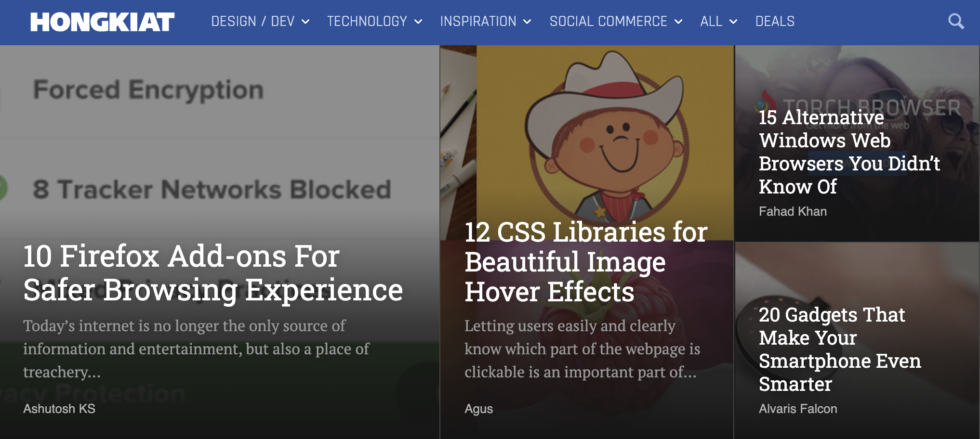Open the Technology menu item
The height and width of the screenshot is (439, 980).
click(367, 22)
